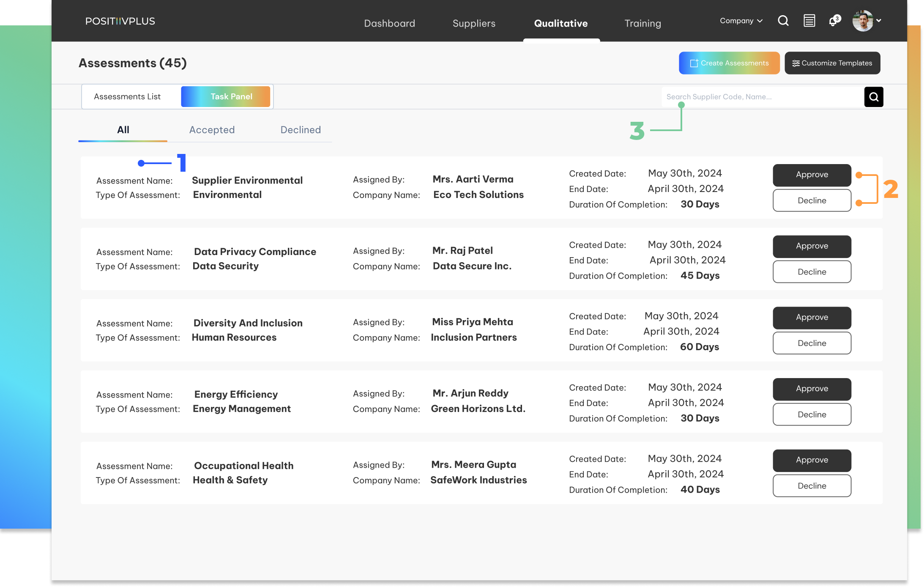
Task: Go to Suppliers in the navigation
Action: pyautogui.click(x=474, y=23)
